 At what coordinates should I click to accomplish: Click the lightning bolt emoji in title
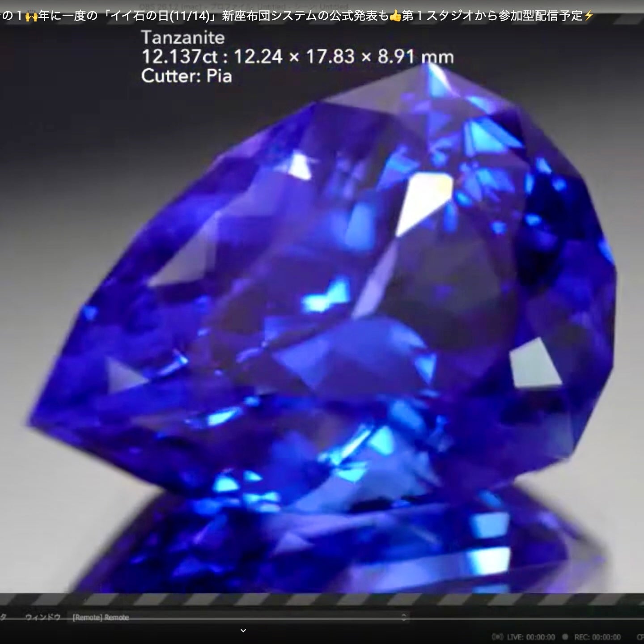[589, 17]
